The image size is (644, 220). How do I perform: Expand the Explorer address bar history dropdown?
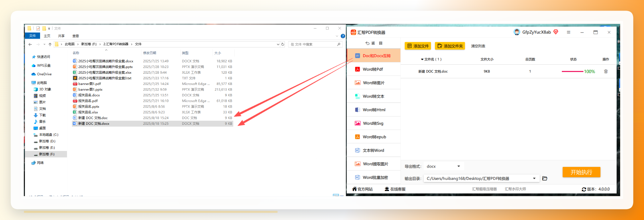click(x=278, y=44)
